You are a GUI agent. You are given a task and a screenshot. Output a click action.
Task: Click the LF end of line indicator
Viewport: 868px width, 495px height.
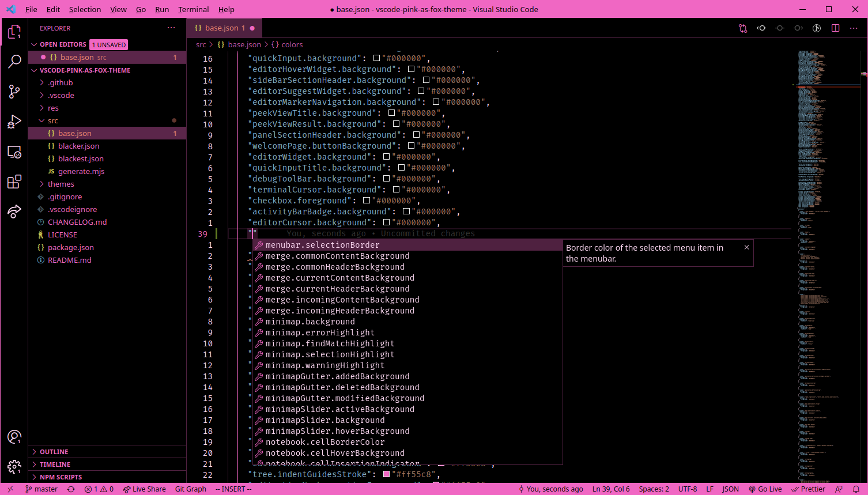point(710,489)
